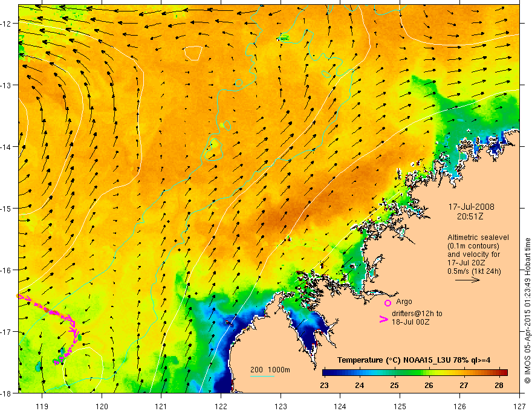Click the longitude axis label '122'
The image size is (532, 411).
coord(221,406)
